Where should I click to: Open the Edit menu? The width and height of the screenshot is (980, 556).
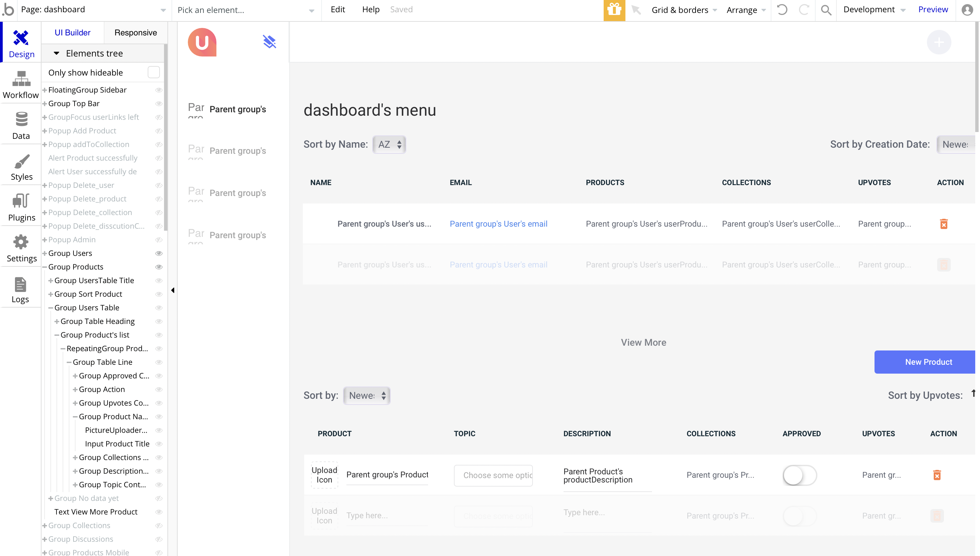point(338,10)
